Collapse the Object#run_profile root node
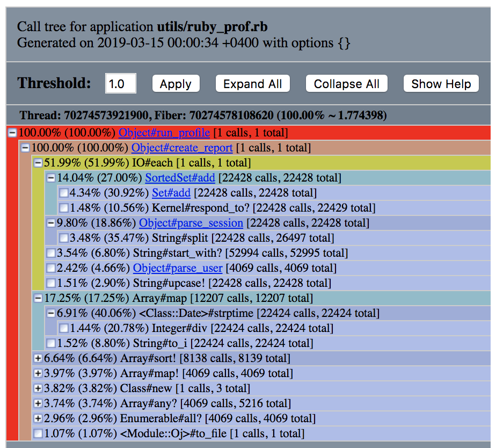496x448 pixels. [x=12, y=133]
